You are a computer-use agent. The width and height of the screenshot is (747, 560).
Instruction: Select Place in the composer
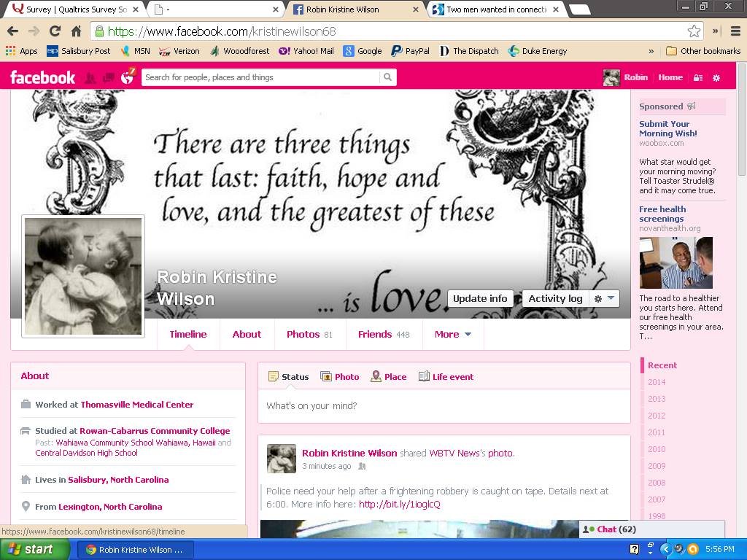389,377
